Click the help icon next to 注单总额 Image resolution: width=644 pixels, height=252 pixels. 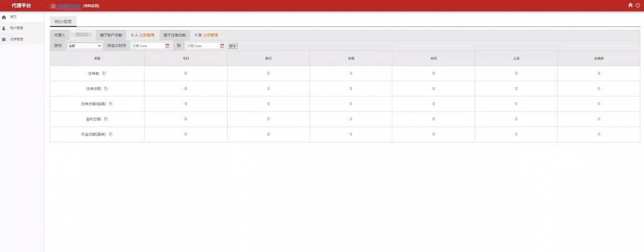(x=106, y=89)
